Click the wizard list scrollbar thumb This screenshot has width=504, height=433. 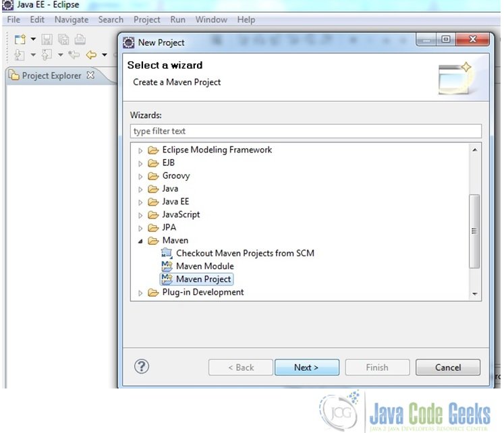[474, 231]
